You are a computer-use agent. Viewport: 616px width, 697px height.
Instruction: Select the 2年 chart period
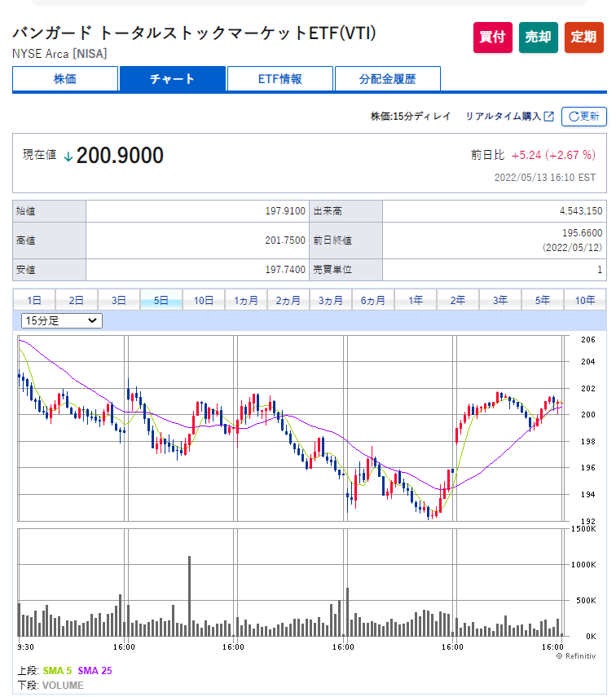[x=458, y=300]
